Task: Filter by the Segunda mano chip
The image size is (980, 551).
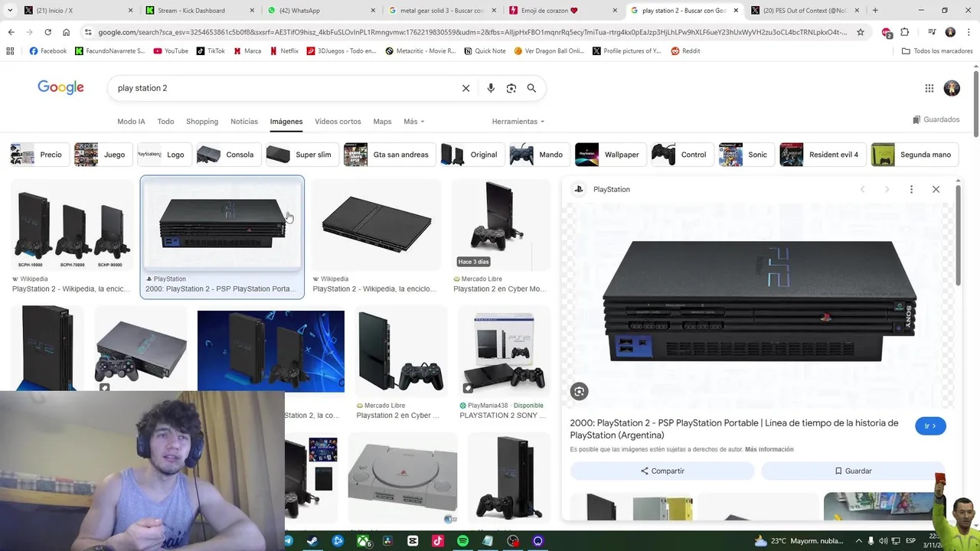Action: [915, 155]
